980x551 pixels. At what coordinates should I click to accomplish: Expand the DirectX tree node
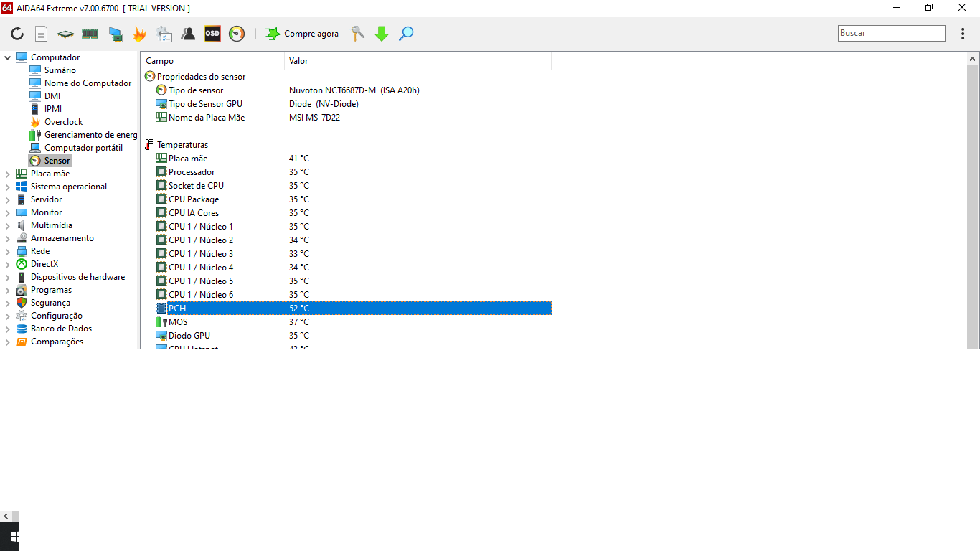(x=8, y=264)
